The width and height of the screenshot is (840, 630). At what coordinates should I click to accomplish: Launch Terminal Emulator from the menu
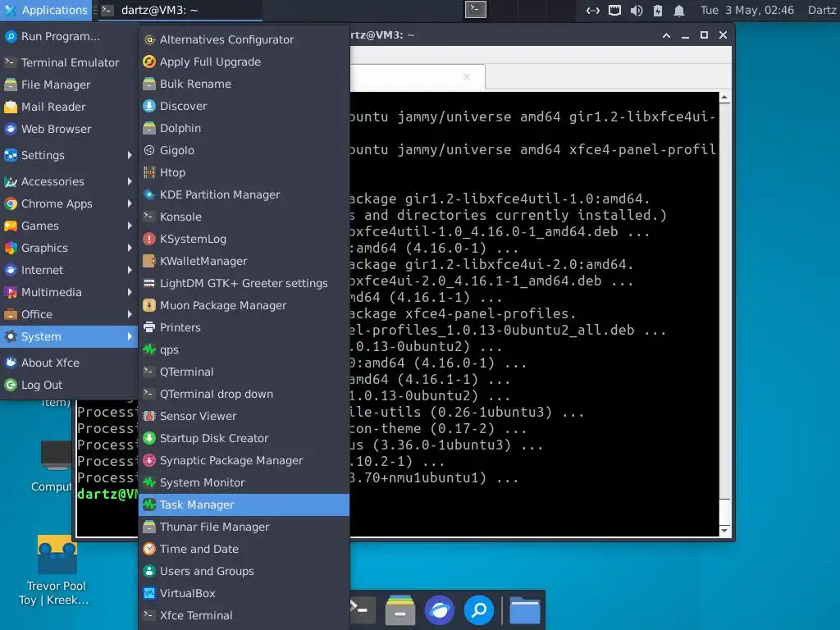(69, 62)
